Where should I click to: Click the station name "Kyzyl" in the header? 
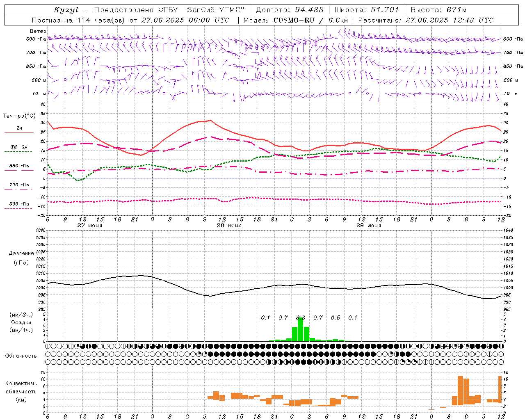(66, 10)
